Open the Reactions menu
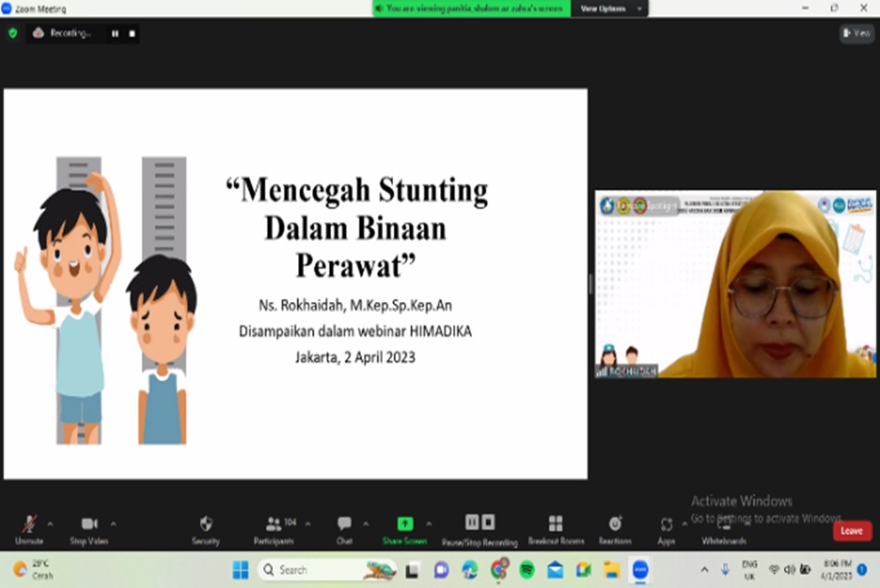 (614, 525)
